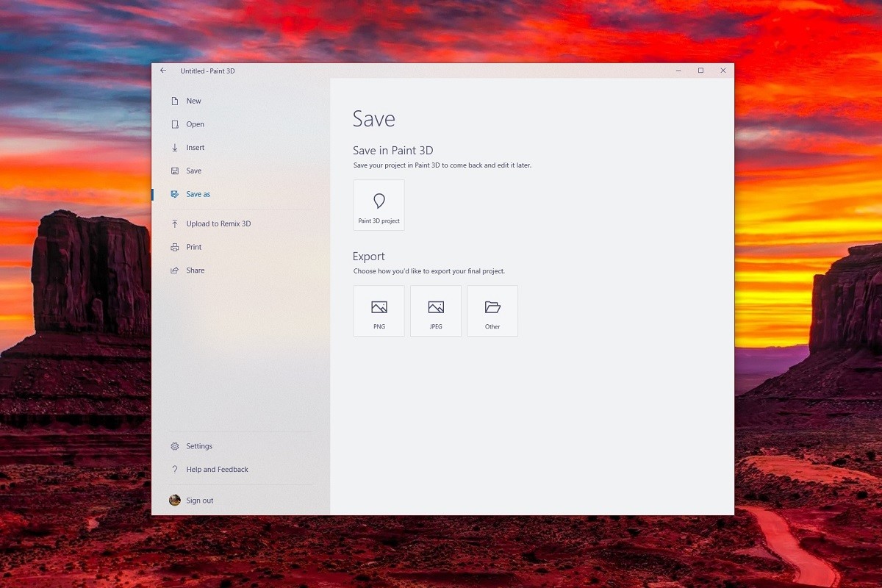882x588 pixels.
Task: Export the project as PNG
Action: click(x=379, y=310)
